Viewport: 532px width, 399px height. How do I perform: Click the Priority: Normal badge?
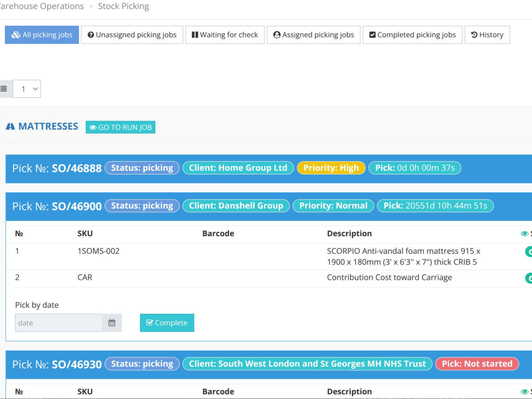tap(333, 205)
